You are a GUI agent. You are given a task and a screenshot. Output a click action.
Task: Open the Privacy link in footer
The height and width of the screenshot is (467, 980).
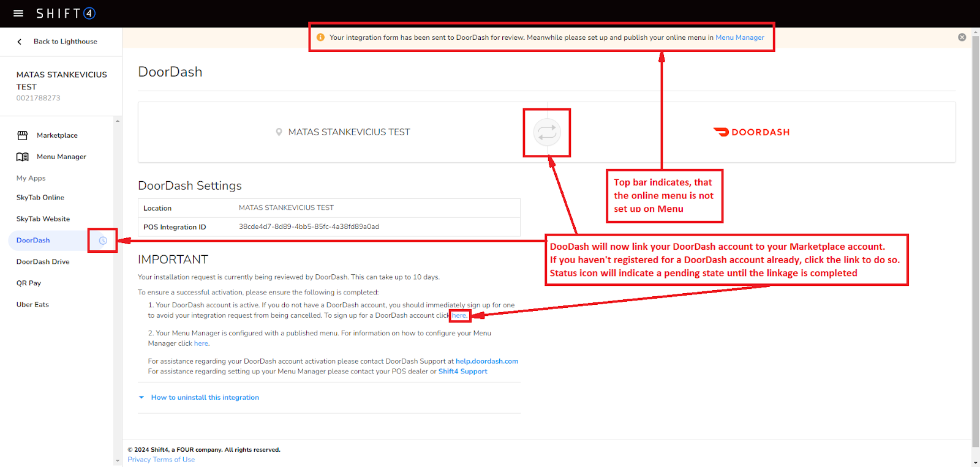click(x=139, y=460)
